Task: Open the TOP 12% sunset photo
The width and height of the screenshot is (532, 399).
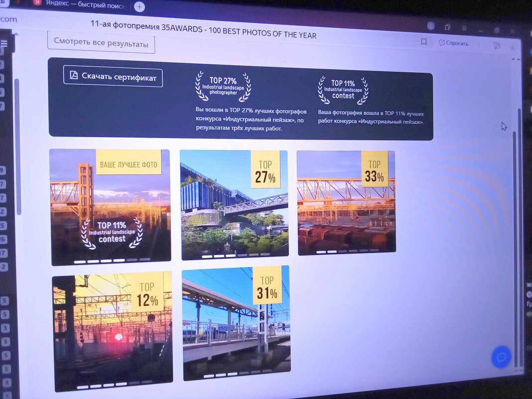Action: 113,331
